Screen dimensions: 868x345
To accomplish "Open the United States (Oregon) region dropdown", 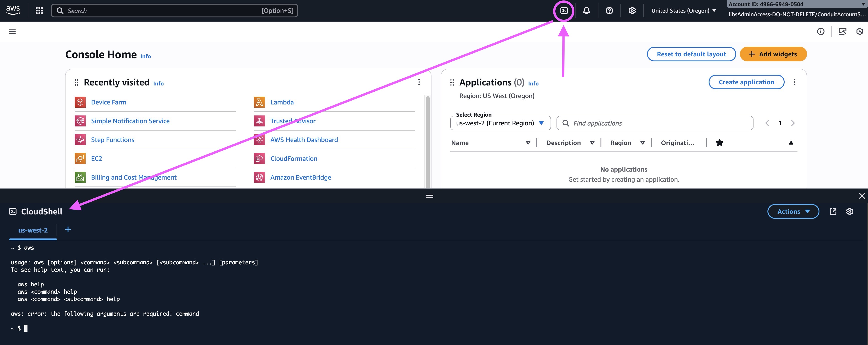I will point(683,11).
